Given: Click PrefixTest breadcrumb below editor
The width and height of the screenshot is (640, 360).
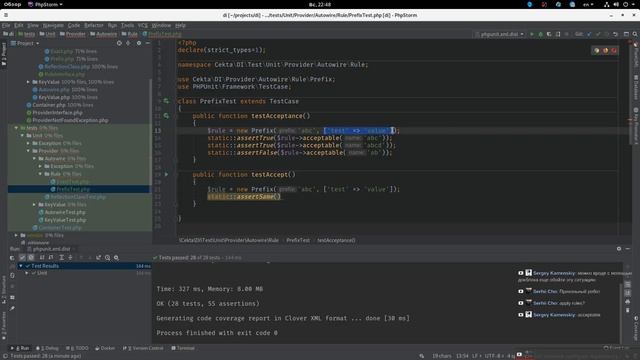Looking at the screenshot, I should point(298,240).
